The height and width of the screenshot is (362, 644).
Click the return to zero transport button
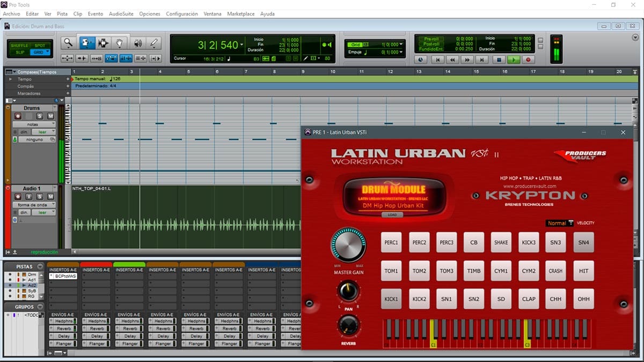(438, 60)
